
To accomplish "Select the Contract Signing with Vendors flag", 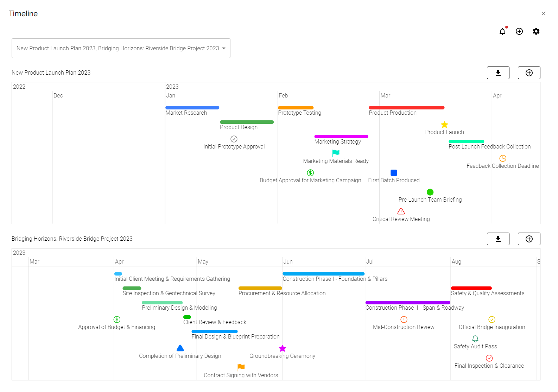I will [x=241, y=367].
